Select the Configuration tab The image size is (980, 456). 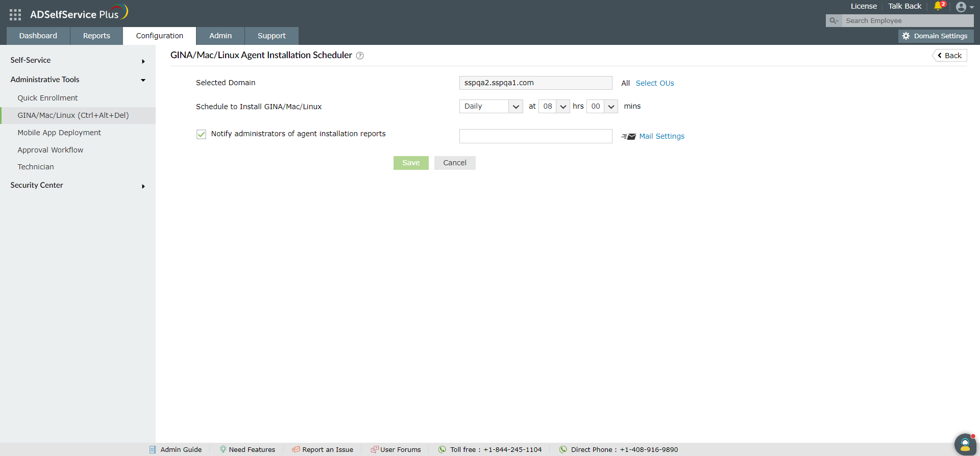[x=160, y=36]
